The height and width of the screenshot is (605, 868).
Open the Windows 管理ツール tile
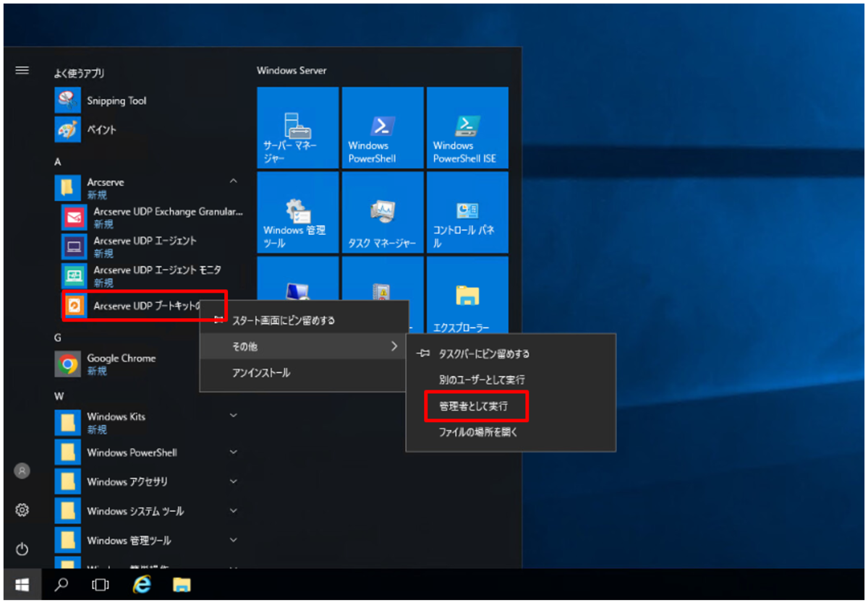298,213
